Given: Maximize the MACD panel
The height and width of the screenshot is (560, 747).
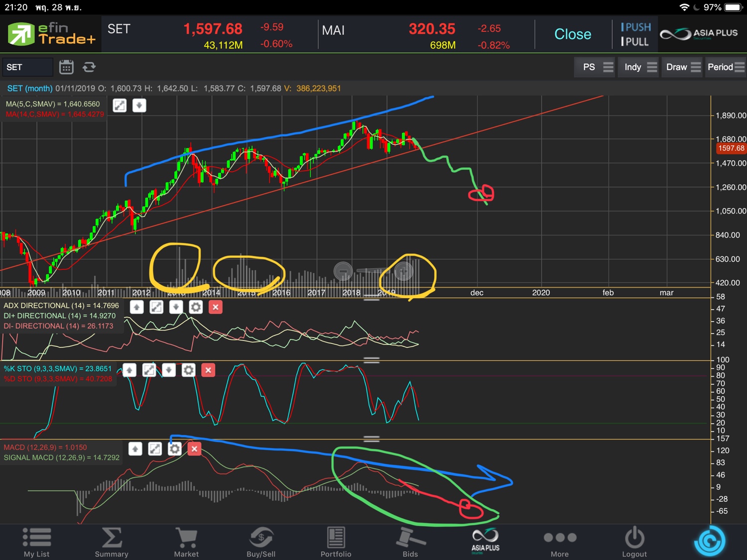Looking at the screenshot, I should 155,449.
